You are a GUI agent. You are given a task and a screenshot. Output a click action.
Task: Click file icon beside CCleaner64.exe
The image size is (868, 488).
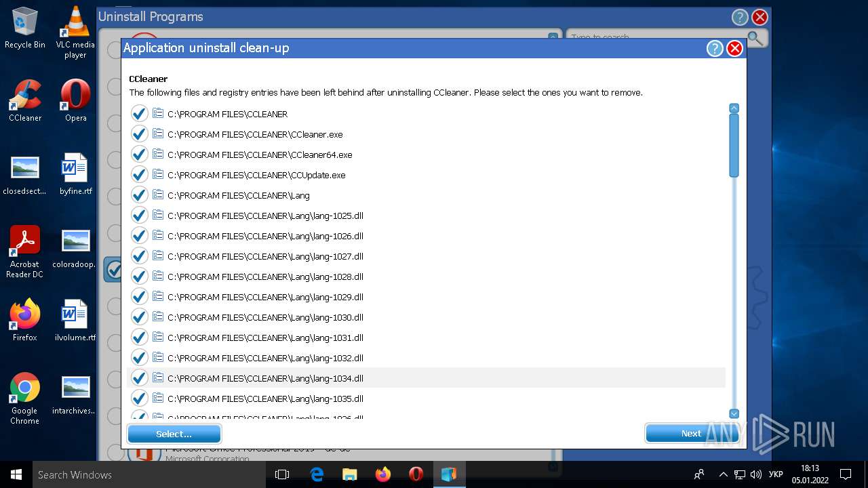[158, 154]
